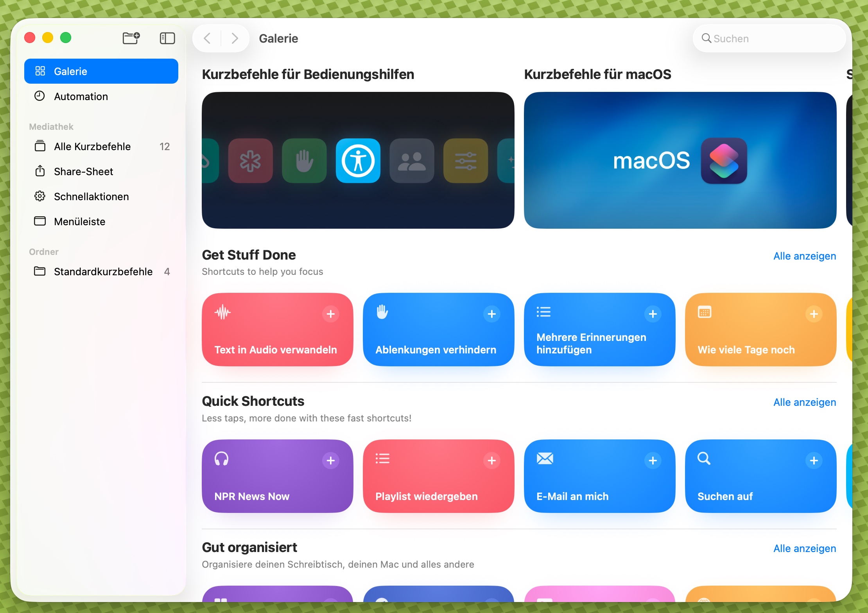Screen dimensions: 868x613
Task: Select Menüleiste in the sidebar
Action: tap(101, 221)
